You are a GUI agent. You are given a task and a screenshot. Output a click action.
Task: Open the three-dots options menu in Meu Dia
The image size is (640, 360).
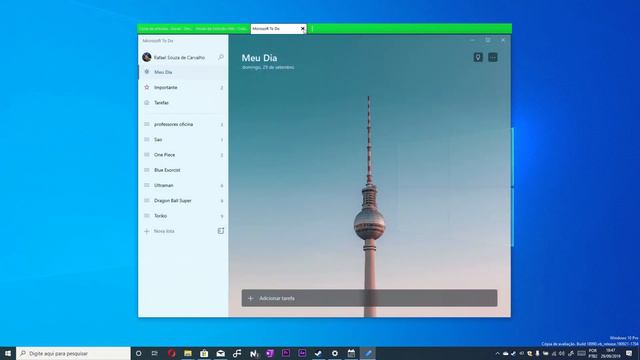click(x=493, y=57)
